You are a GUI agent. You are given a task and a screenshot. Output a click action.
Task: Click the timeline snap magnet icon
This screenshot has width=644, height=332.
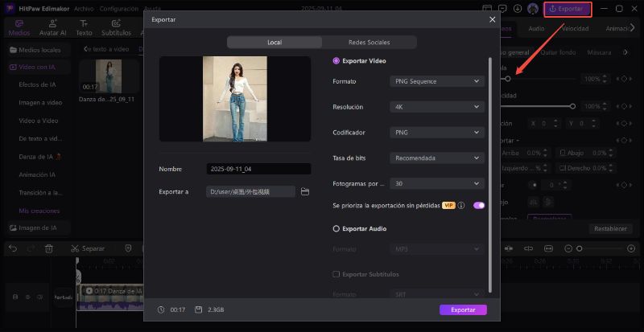509,248
